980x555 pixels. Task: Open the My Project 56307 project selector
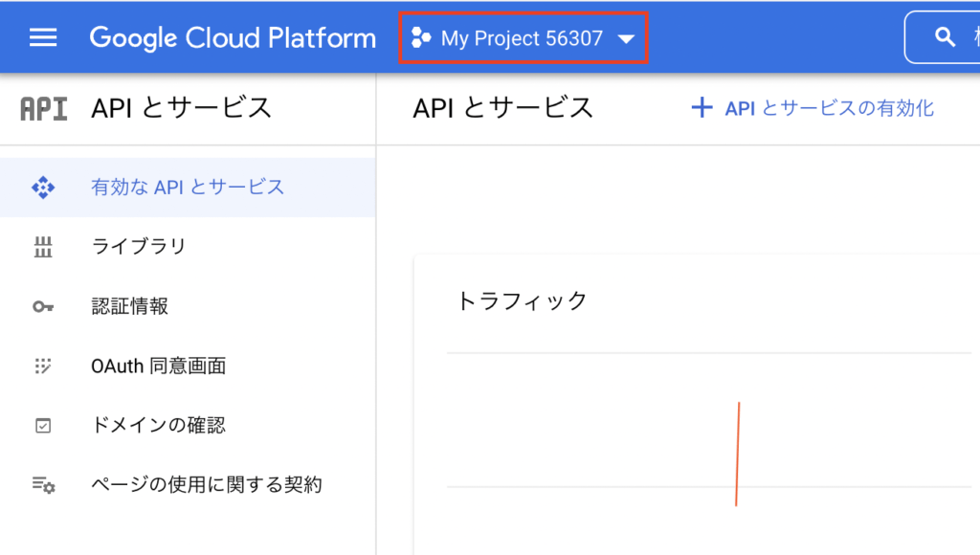coord(522,39)
